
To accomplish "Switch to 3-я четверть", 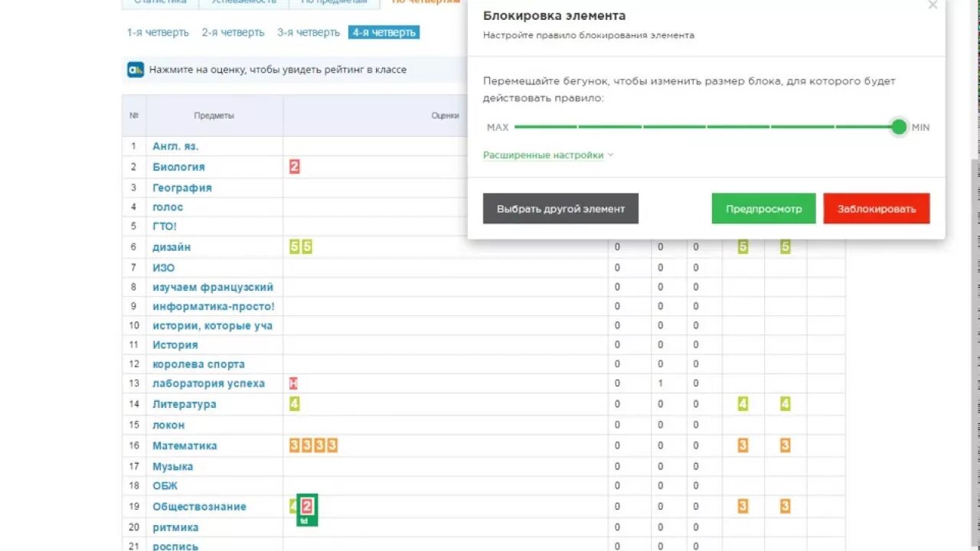I will click(x=309, y=32).
